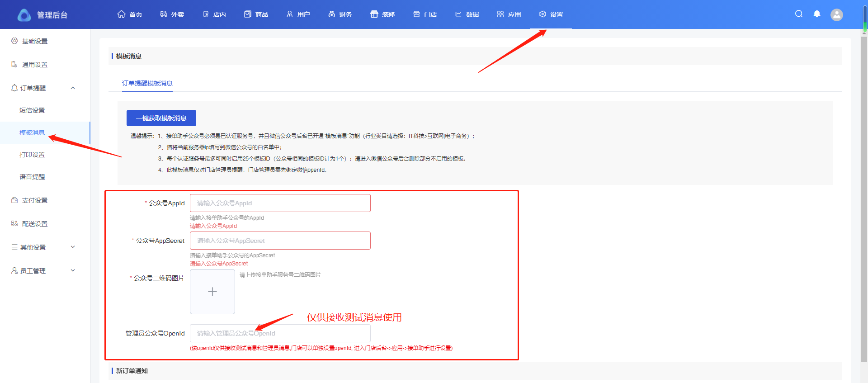The width and height of the screenshot is (868, 383).
Task: Open the 设置 top menu
Action: [551, 14]
